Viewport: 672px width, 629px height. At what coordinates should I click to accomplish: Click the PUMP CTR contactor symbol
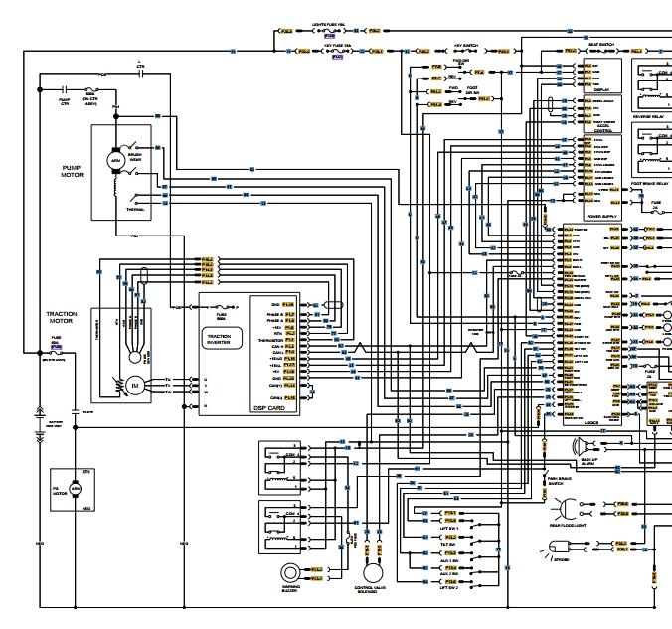[65, 89]
